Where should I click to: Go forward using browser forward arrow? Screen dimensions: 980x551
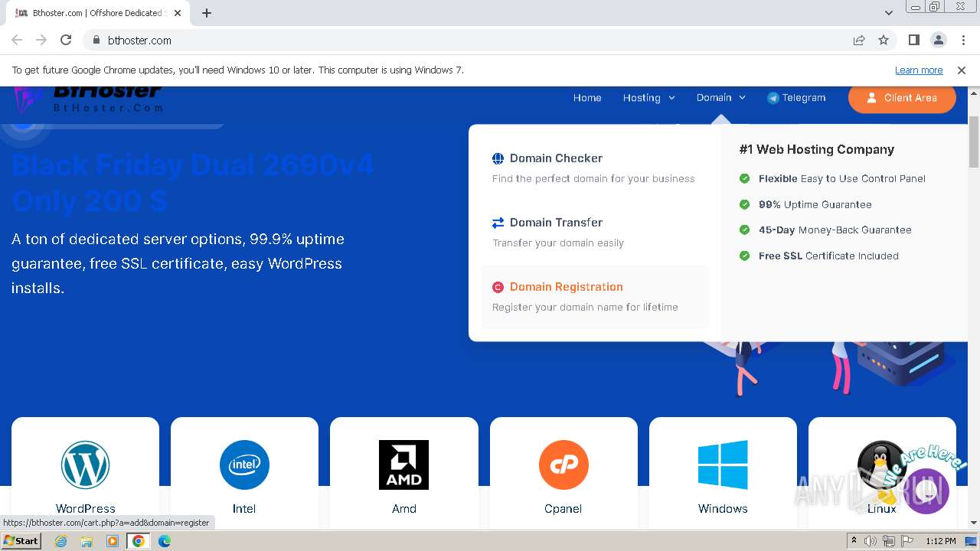[41, 40]
